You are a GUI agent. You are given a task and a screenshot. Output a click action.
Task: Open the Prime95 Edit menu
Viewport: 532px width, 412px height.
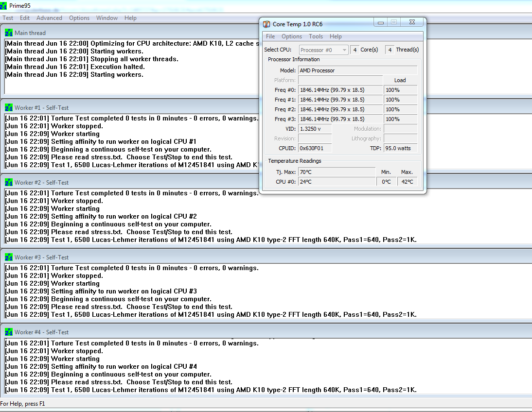(x=25, y=18)
